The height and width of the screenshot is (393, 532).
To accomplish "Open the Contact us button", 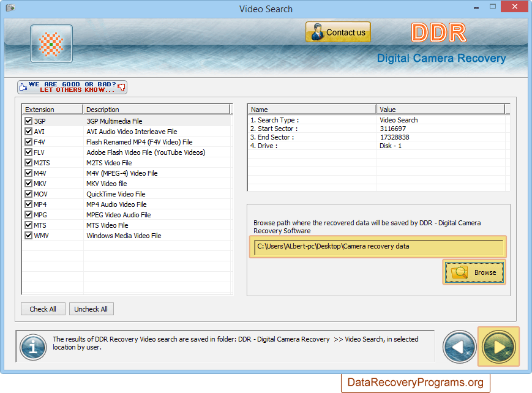I will click(x=338, y=32).
